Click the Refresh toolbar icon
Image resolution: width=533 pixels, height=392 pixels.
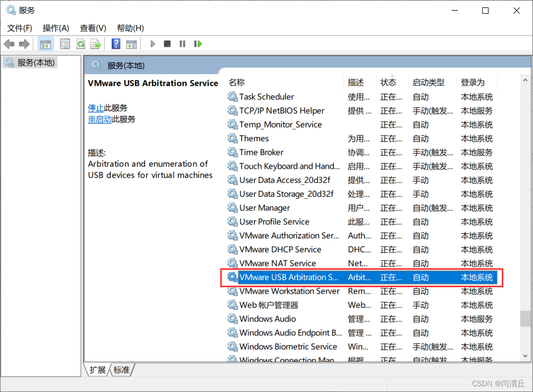coord(81,44)
